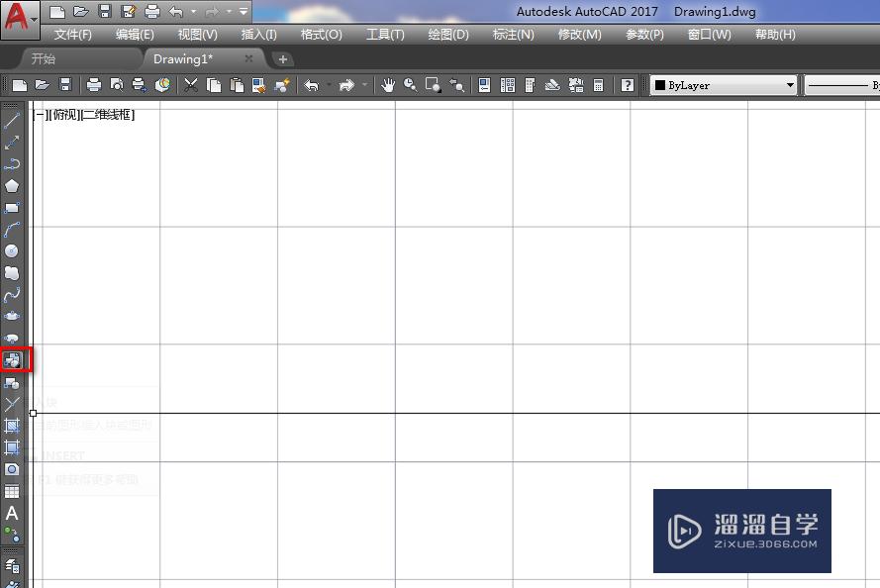This screenshot has width=880, height=588.
Task: Expand undo dropdown in the standard toolbar
Action: click(329, 85)
